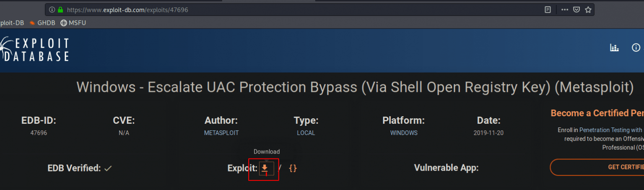644x190 pixels.
Task: Toggle Reader View in the address bar
Action: (548, 10)
